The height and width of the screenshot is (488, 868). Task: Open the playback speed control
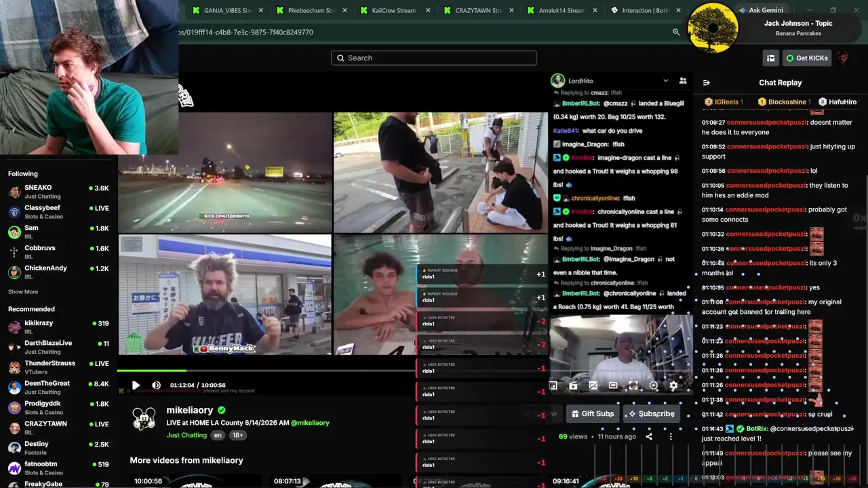point(653,385)
